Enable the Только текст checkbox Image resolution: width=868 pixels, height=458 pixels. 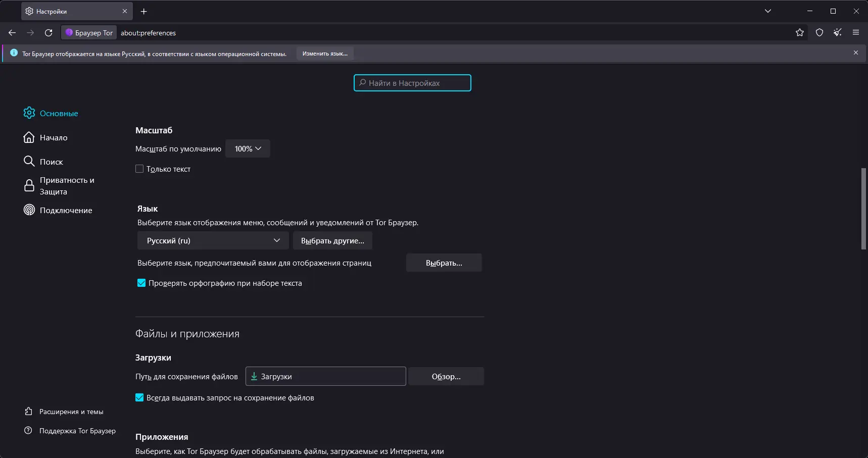pyautogui.click(x=139, y=169)
